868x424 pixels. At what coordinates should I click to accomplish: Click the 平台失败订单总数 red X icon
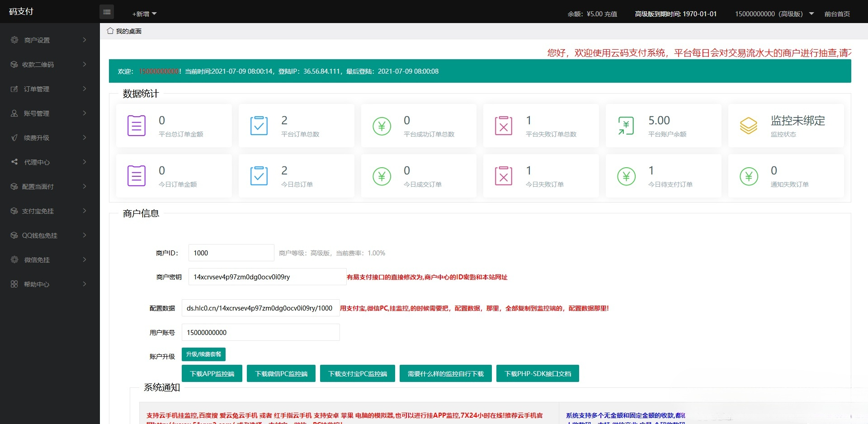coord(503,126)
